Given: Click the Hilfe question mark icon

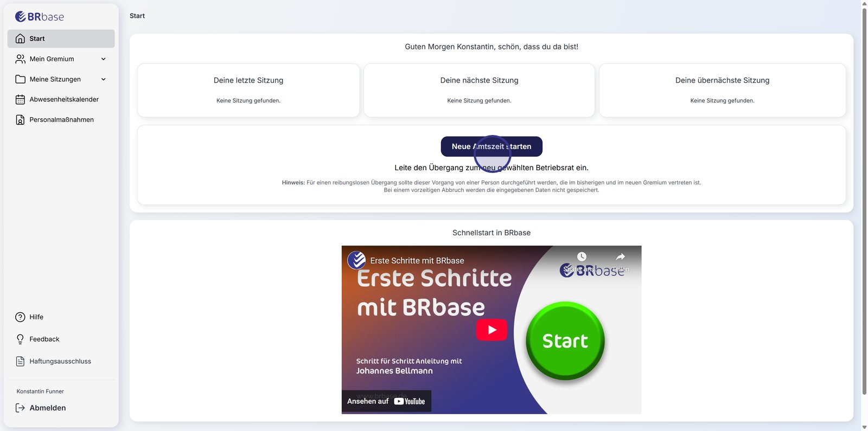Looking at the screenshot, I should [x=20, y=317].
